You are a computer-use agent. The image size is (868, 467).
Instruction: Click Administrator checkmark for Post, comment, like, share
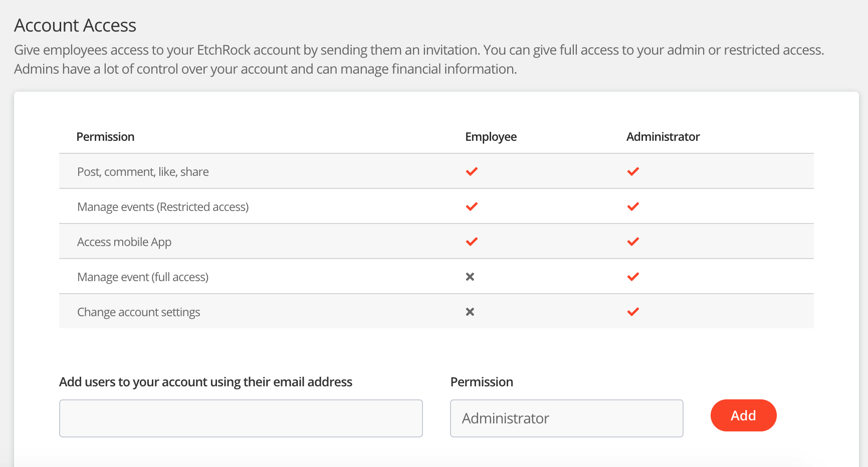pyautogui.click(x=633, y=171)
